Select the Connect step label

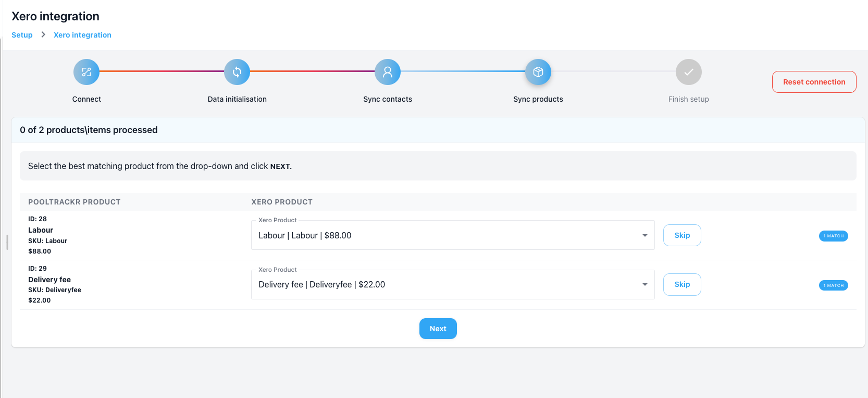pos(86,99)
